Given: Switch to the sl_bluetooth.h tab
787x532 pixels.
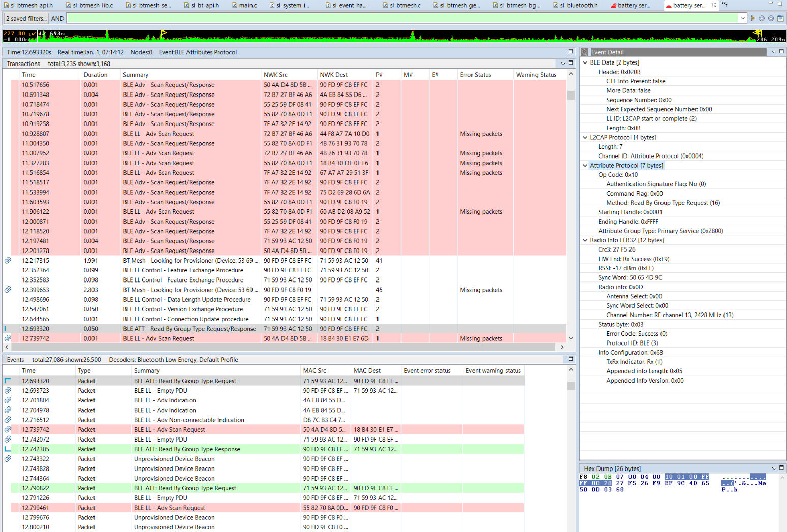Looking at the screenshot, I should pyautogui.click(x=578, y=5).
